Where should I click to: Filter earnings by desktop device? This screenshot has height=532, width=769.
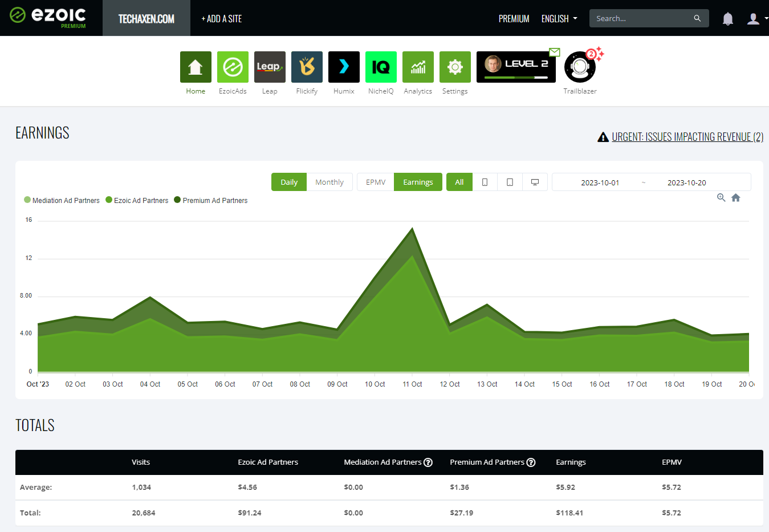535,182
